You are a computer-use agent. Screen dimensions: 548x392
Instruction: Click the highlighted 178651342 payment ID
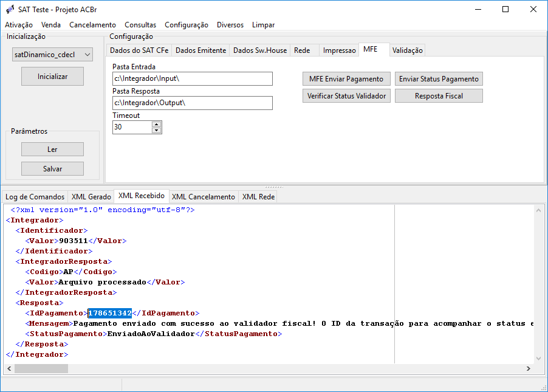110,313
